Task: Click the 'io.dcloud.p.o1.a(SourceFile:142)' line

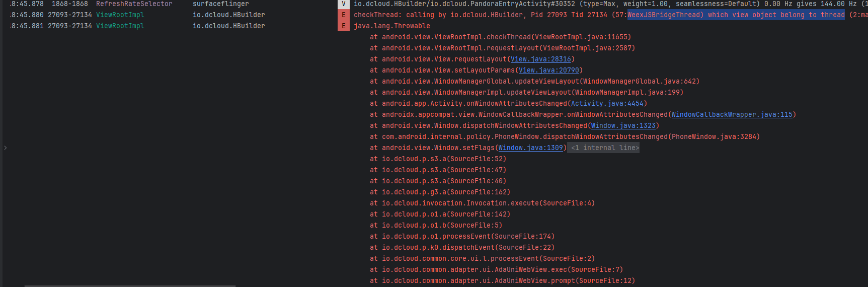Action: (x=440, y=214)
